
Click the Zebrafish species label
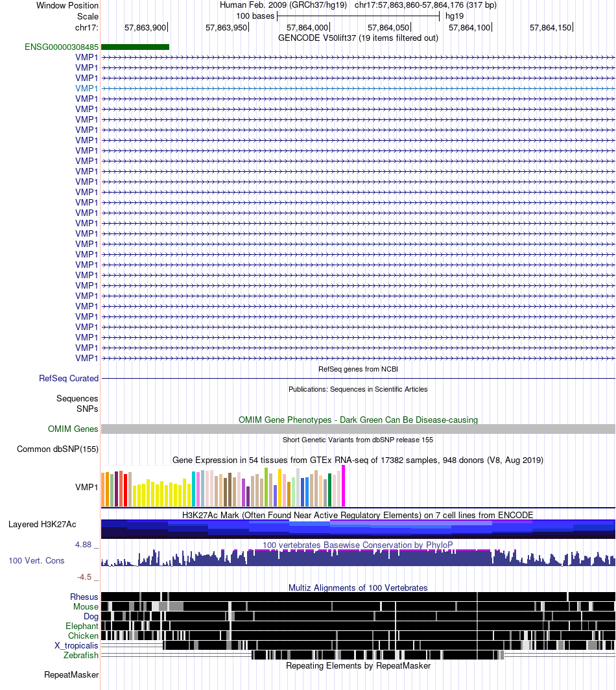81,655
